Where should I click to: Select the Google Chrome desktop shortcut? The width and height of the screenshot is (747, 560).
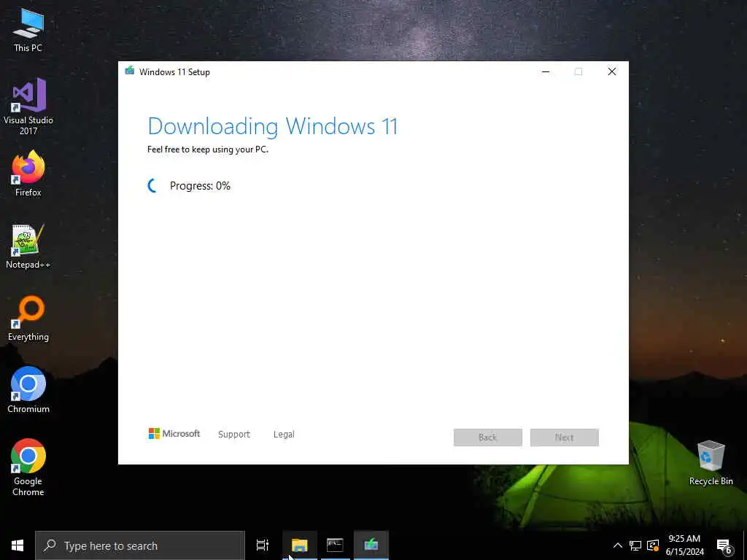(28, 467)
